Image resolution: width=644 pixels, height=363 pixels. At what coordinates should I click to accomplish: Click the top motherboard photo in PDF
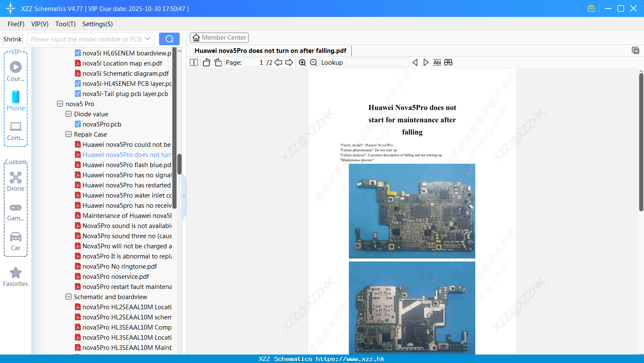point(412,211)
